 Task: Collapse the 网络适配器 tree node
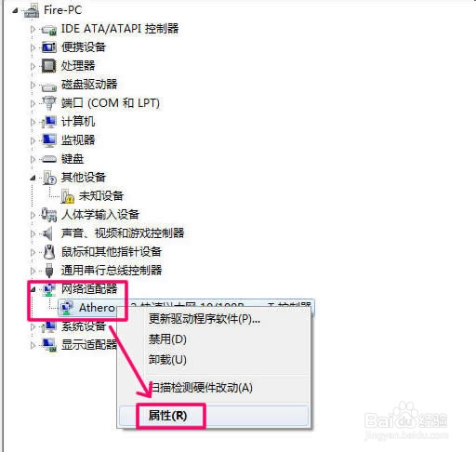[33, 289]
